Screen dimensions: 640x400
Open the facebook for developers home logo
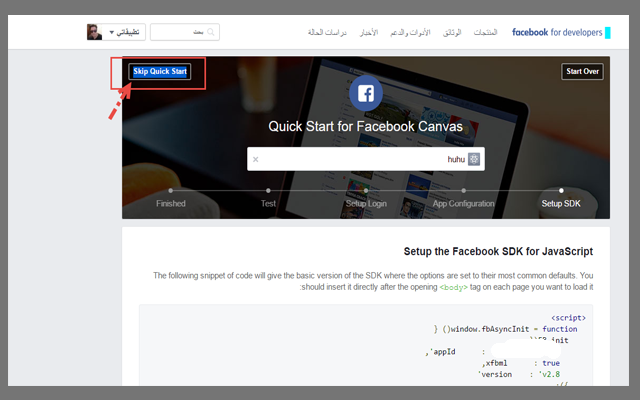[561, 32]
